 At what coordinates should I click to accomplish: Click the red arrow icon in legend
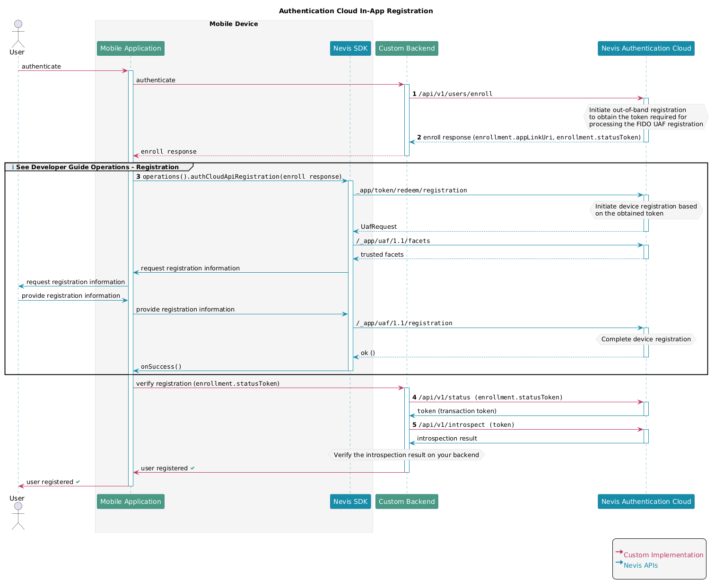coord(619,552)
